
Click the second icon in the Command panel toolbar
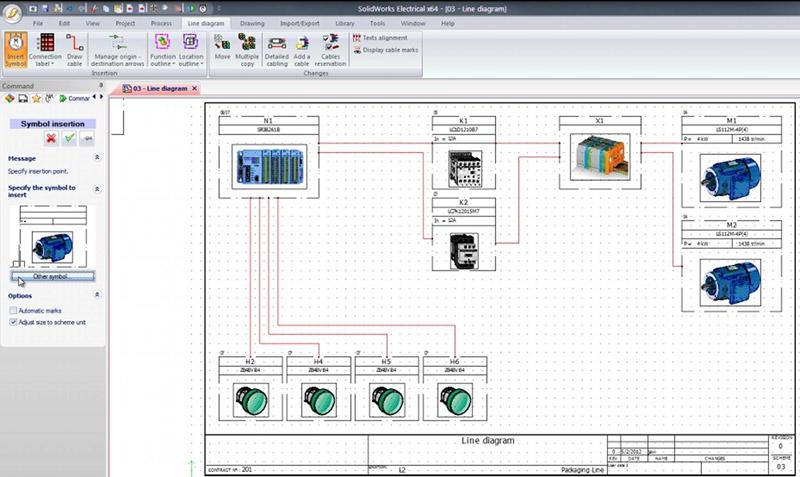23,98
